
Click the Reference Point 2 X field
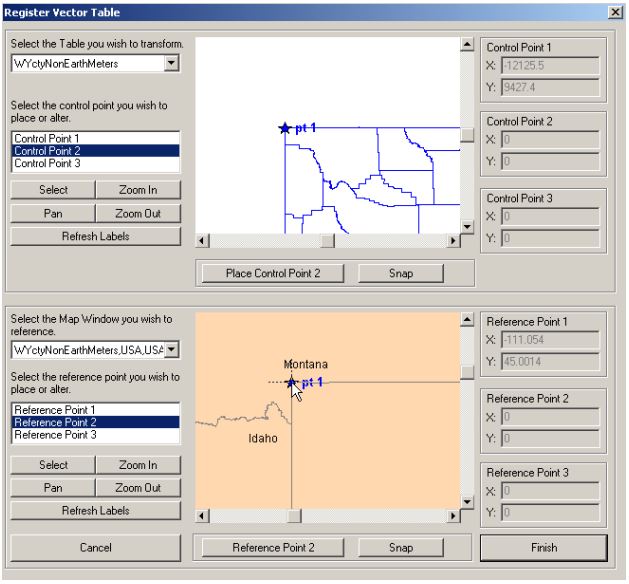tap(550, 417)
